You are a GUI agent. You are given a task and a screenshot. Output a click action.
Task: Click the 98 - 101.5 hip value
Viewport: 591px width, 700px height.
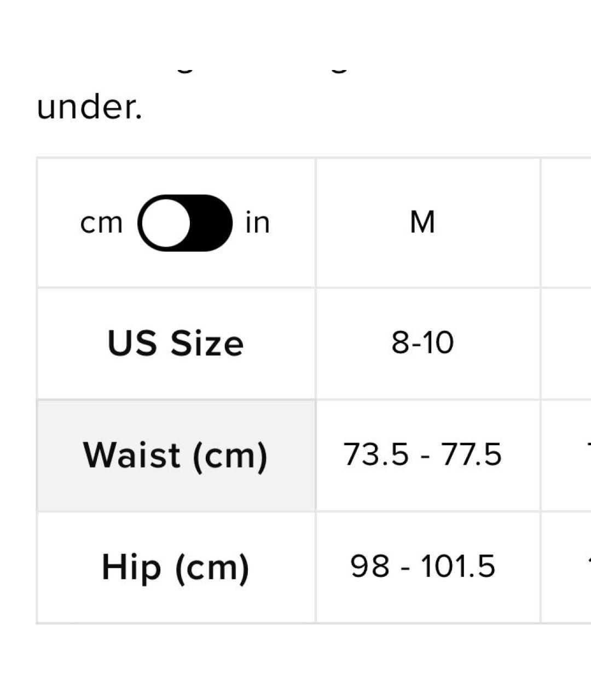(x=422, y=567)
